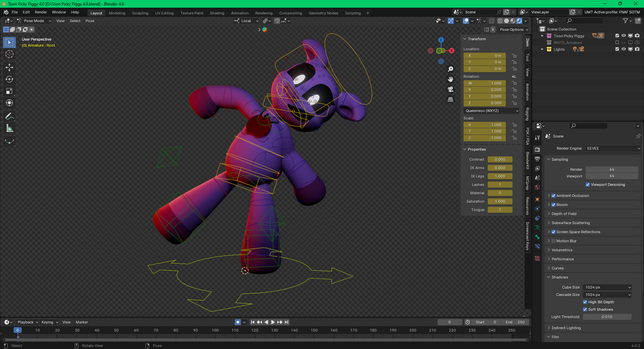Screen dimensions: 644x349
Task: Open the Texture properties checker icon
Action: coord(537,259)
